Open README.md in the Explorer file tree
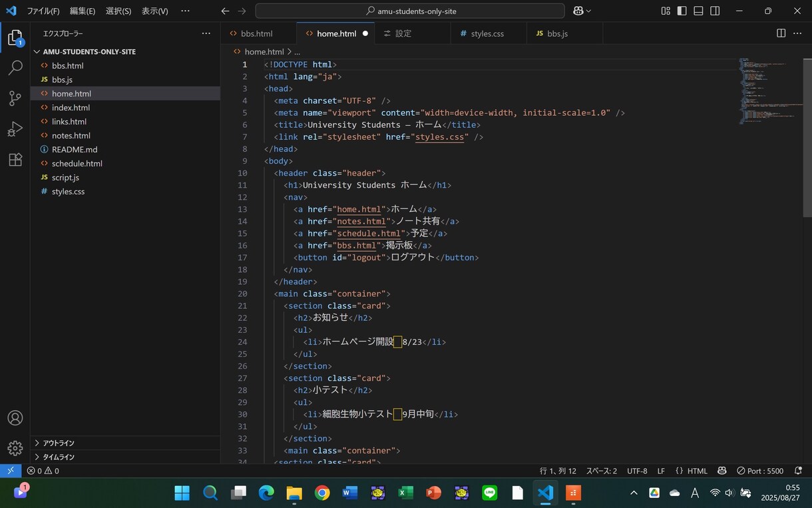 125,149
